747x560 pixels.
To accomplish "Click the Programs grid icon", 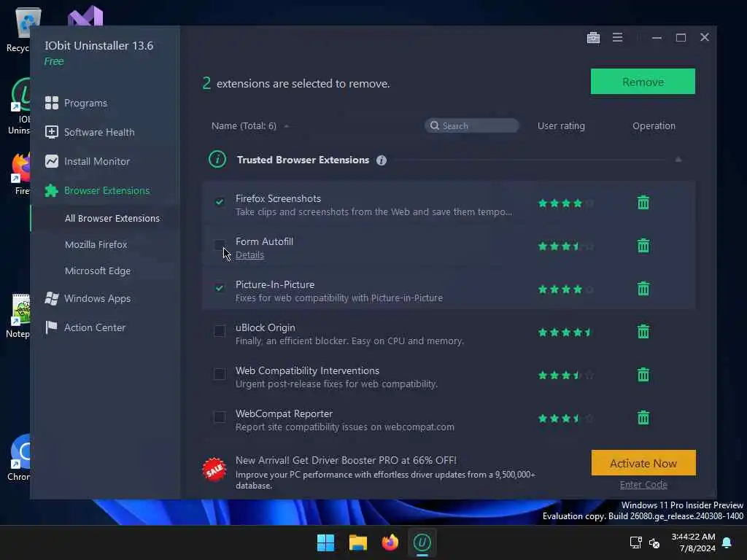I will tap(52, 103).
